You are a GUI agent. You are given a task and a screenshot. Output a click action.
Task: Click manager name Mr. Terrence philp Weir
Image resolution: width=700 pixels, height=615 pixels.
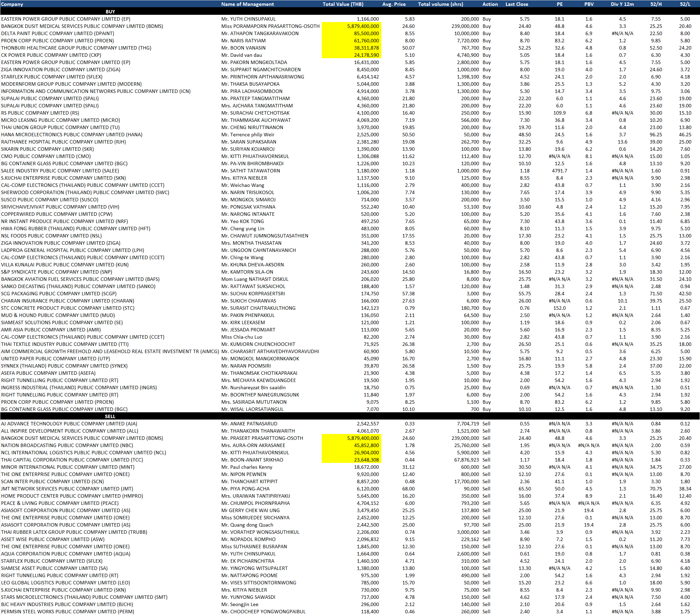pos(248,135)
